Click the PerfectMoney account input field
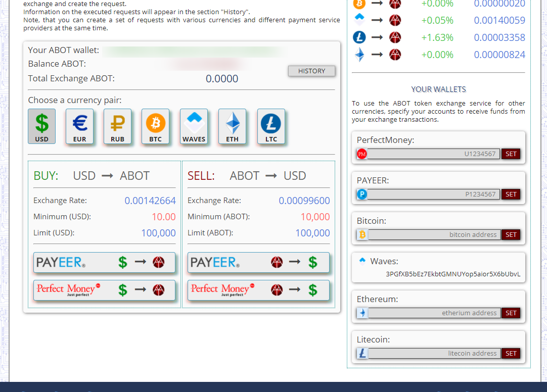The width and height of the screenshot is (547, 392). pos(434,154)
